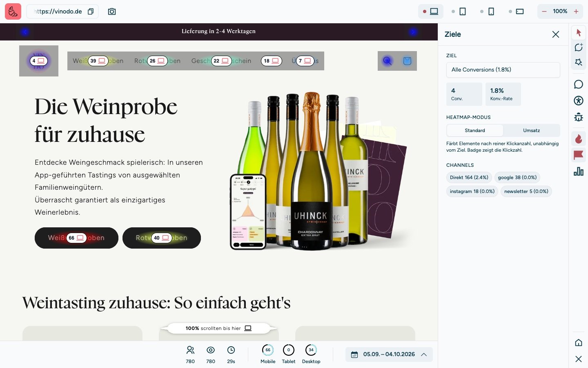Toggle the flame heatmap icon
Image resolution: width=588 pixels, height=368 pixels.
(x=579, y=139)
